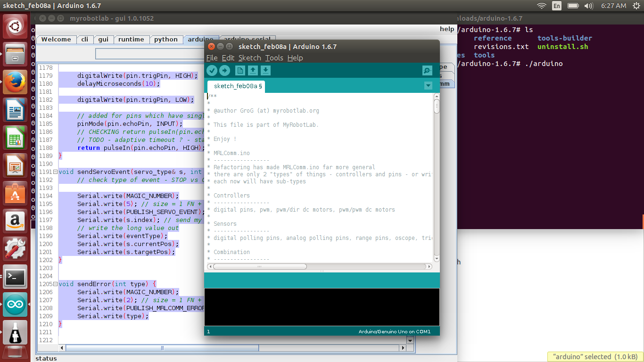Click the "Controllers" comment heading in Arduino
This screenshot has height=362, width=644.
coord(231,196)
